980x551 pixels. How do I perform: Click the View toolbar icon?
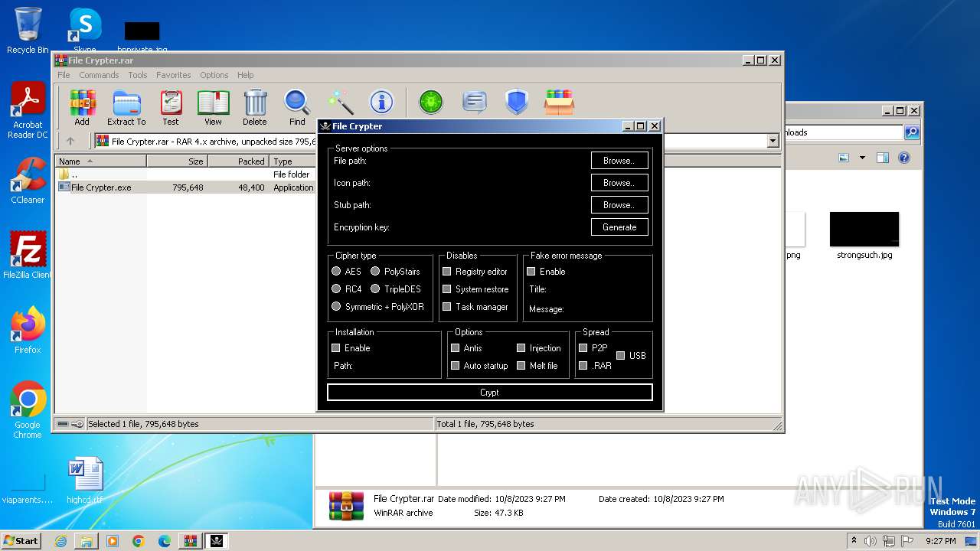(x=213, y=107)
